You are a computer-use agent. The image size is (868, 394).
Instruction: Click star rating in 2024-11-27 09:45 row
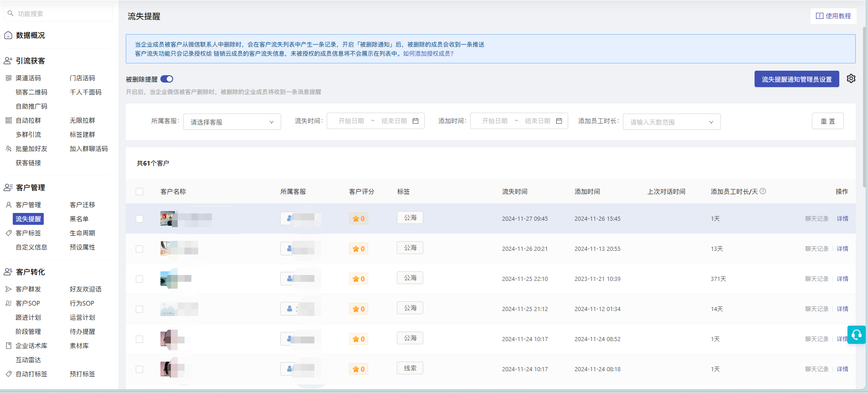[359, 218]
